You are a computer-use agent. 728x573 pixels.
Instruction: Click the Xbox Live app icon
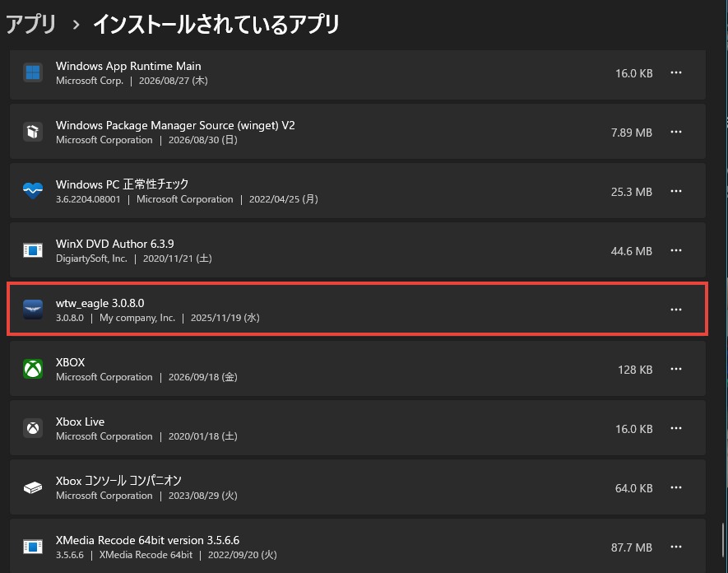[33, 428]
